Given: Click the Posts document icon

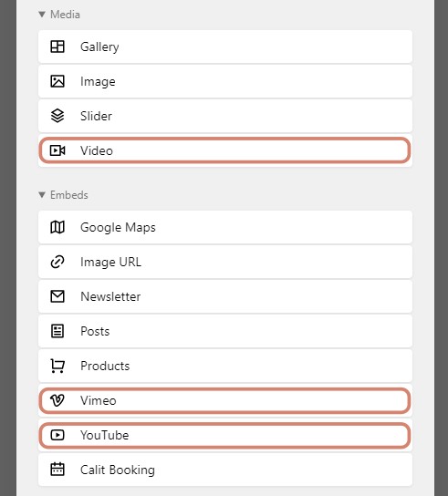Looking at the screenshot, I should pos(57,331).
